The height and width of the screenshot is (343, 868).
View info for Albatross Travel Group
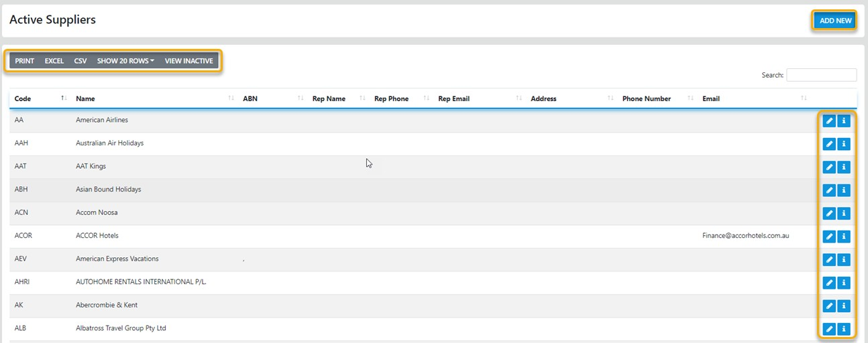click(x=844, y=329)
